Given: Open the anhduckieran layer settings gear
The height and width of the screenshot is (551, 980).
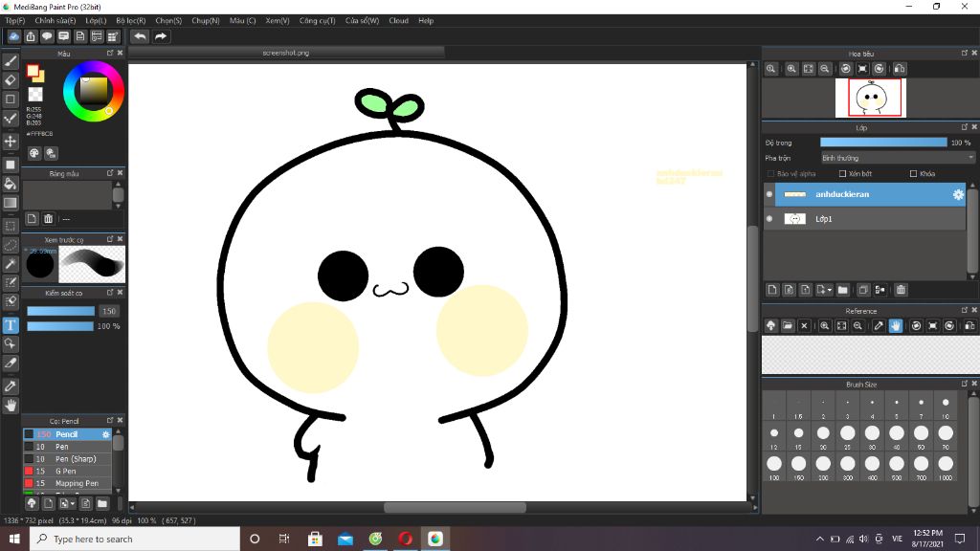Looking at the screenshot, I should [957, 195].
